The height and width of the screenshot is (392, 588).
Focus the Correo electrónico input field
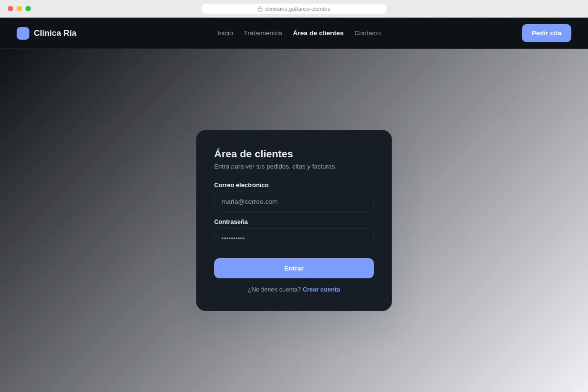click(294, 202)
